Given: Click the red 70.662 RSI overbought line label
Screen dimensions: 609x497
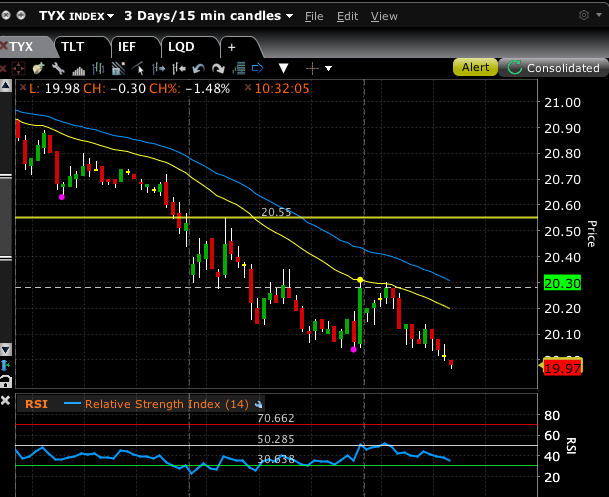Looking at the screenshot, I should pyautogui.click(x=276, y=418).
